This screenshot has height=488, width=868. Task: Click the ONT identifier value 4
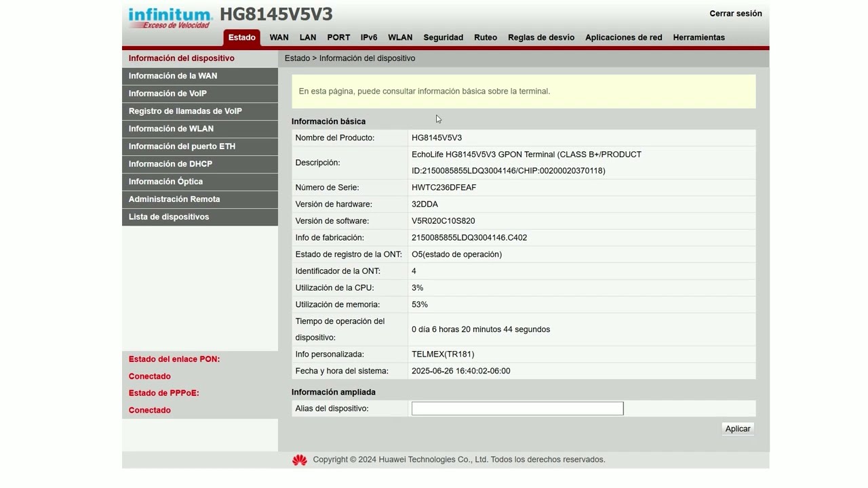pos(414,271)
